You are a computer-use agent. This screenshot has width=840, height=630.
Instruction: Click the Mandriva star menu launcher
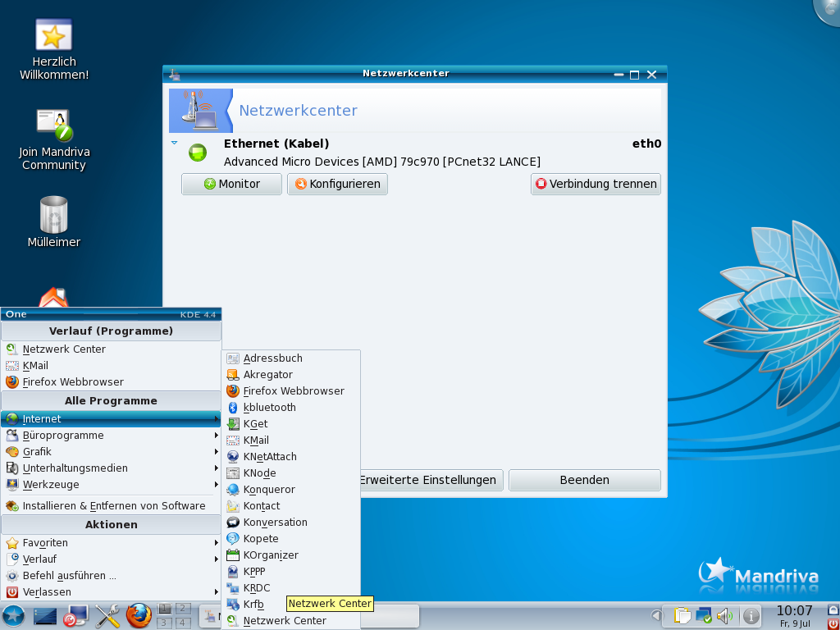pyautogui.click(x=13, y=615)
